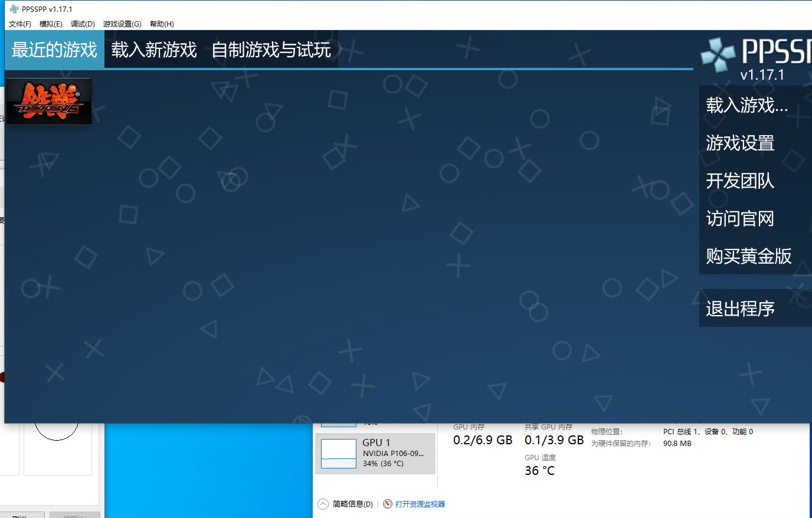This screenshot has width=812, height=518.
Task: Open the 自制游戏与试玩 tab
Action: click(271, 50)
